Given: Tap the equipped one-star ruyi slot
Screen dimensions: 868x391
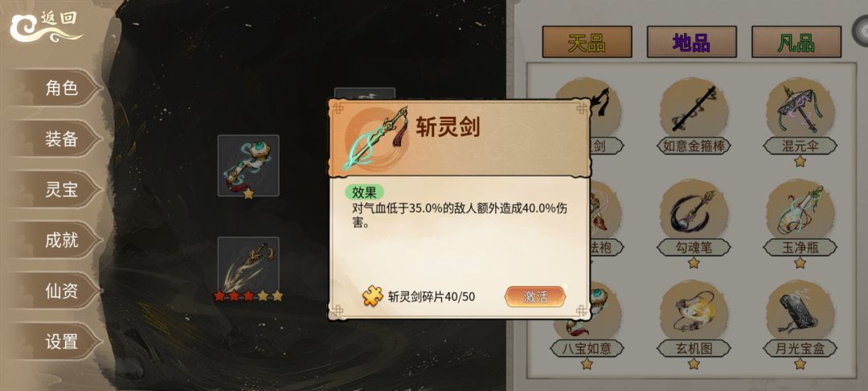Looking at the screenshot, I should point(248,166).
